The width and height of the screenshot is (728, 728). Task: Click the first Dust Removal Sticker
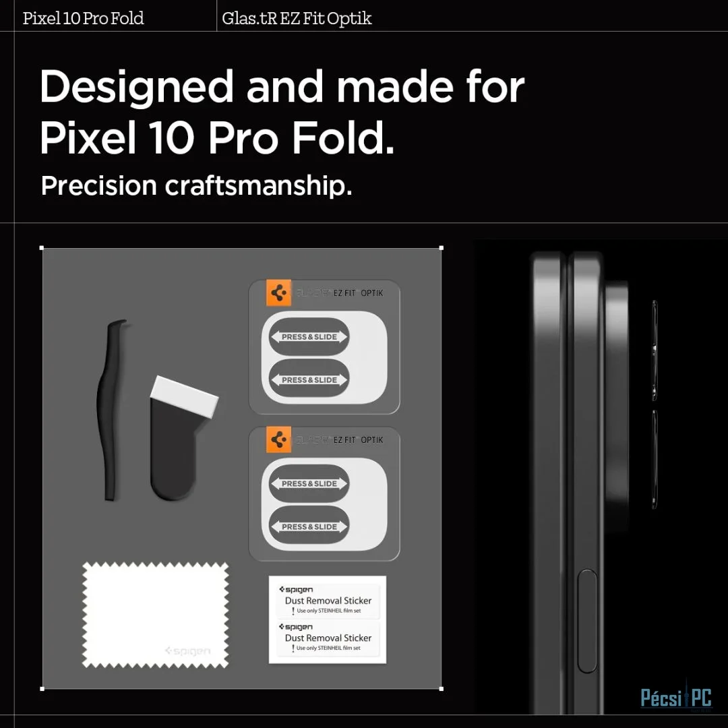(329, 602)
